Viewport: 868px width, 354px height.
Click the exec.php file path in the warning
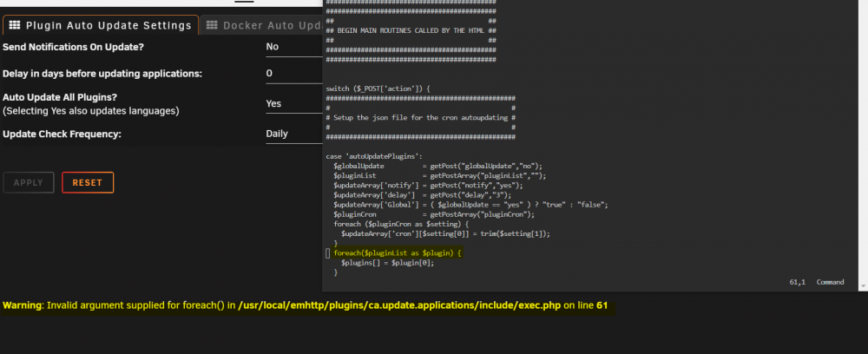pyautogui.click(x=399, y=305)
